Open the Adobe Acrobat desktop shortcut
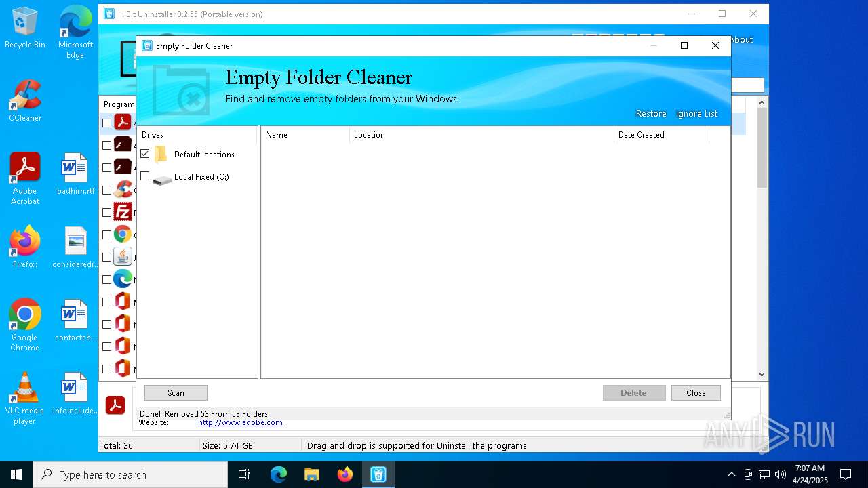This screenshot has height=488, width=868. point(25,179)
